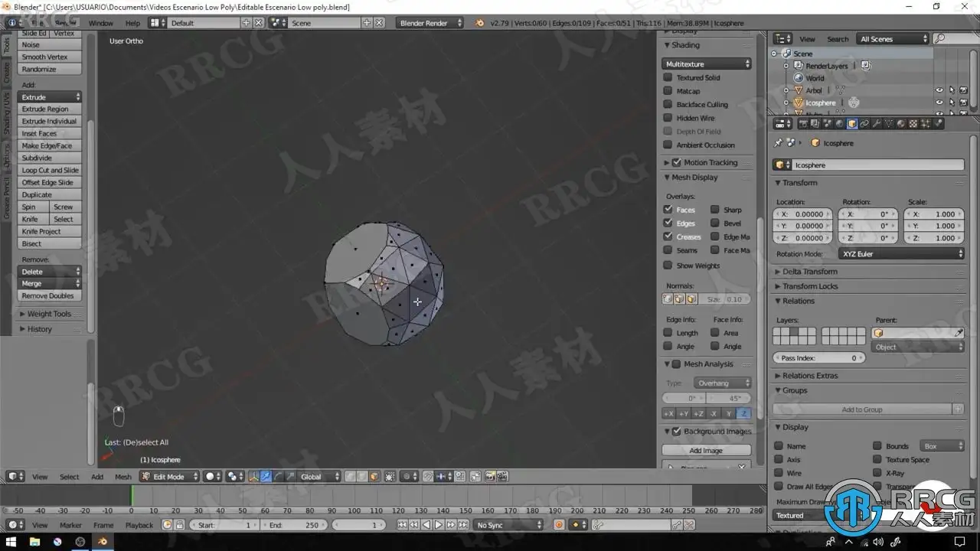This screenshot has width=980, height=551.
Task: Click the Icosphere object icon in outliner
Action: 799,103
